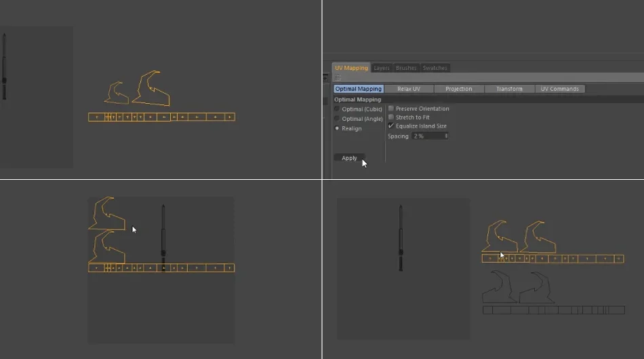Select the Optimal (Cubic) radio button

(x=337, y=109)
